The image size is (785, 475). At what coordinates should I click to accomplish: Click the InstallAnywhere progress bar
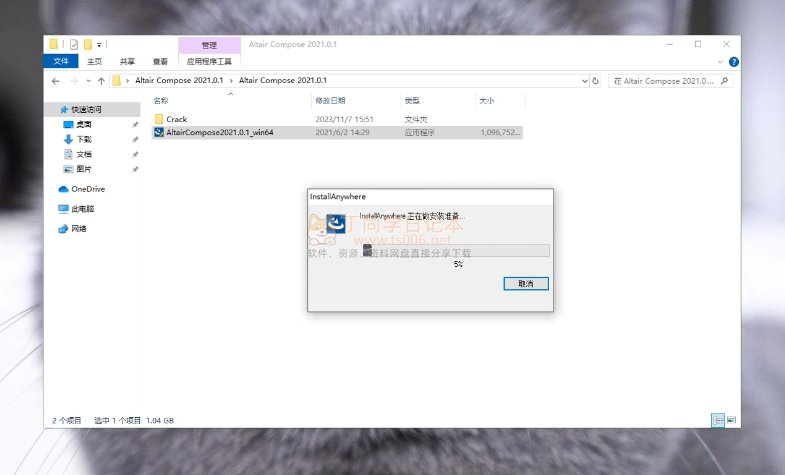pyautogui.click(x=456, y=250)
